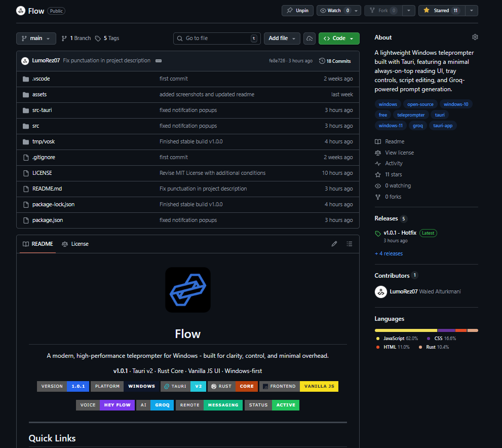Screen dimensions: 502x448
Task: Click the tauri-app topic tag
Action: tap(443, 126)
